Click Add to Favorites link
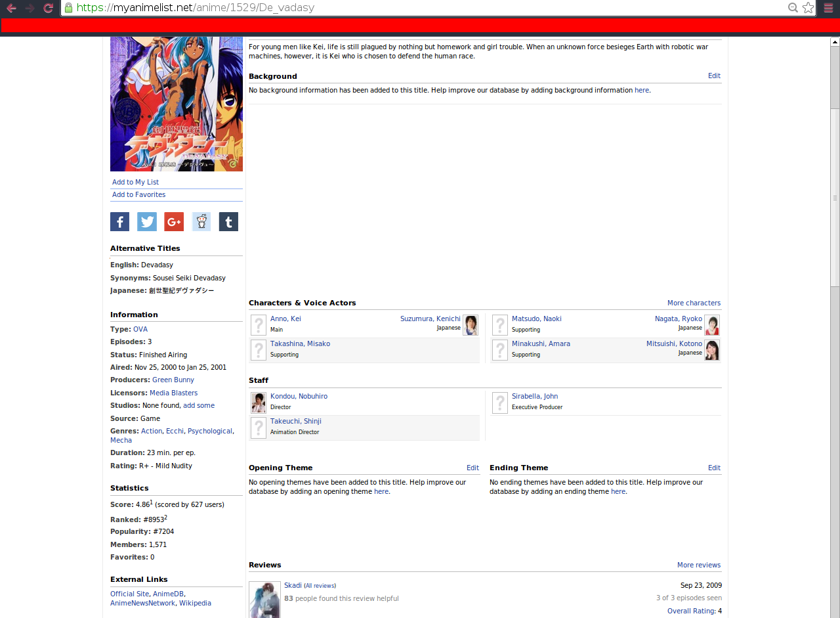Screen dimensions: 840x618 coord(138,194)
